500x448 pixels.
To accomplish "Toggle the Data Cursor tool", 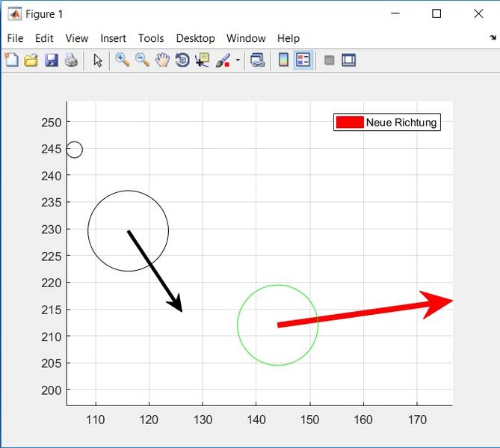I will coord(202,61).
